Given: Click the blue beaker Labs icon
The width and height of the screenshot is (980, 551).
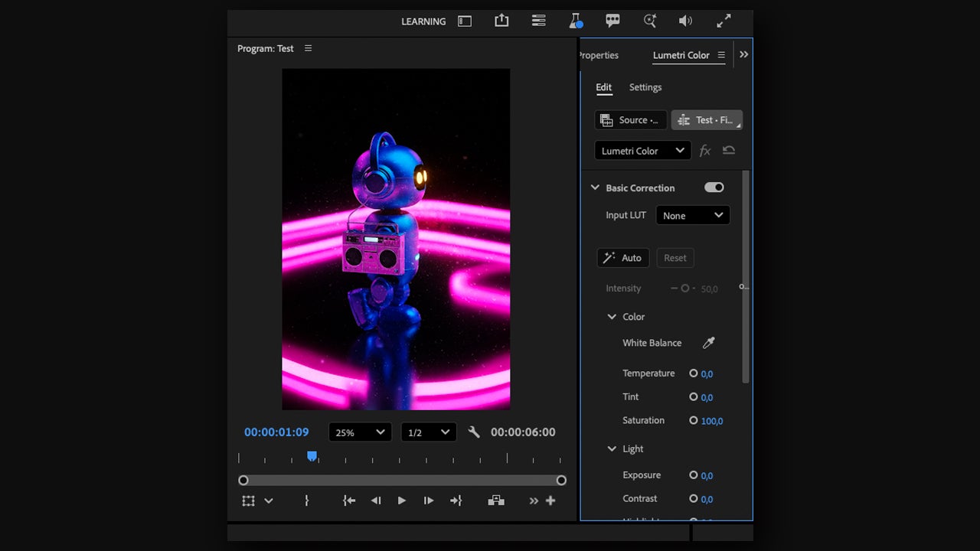Looking at the screenshot, I should [576, 21].
